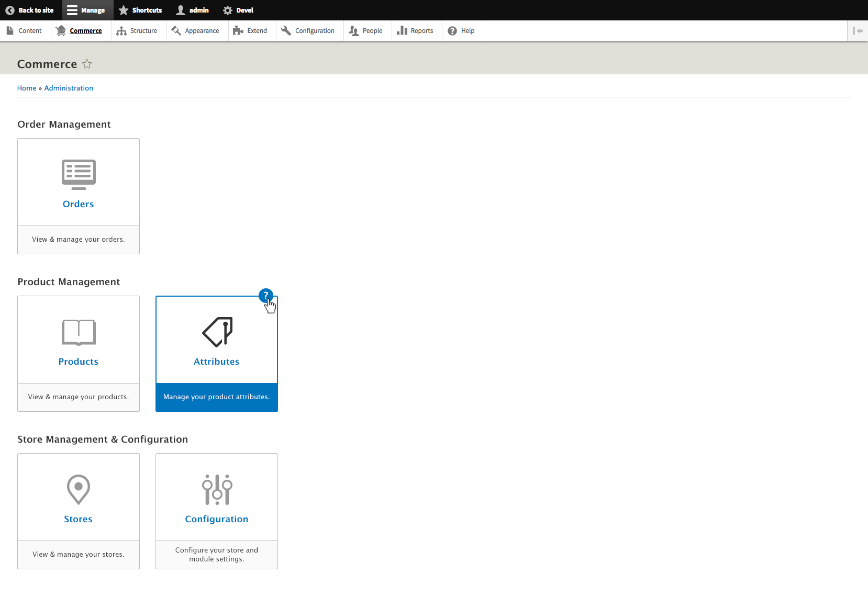Open the Devel gear menu
868x597 pixels.
pos(238,10)
